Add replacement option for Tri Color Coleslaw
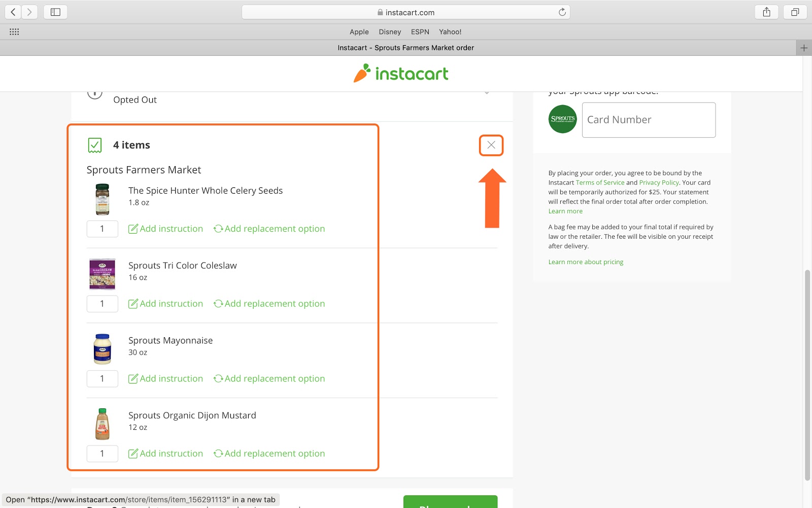The image size is (812, 508). click(269, 304)
